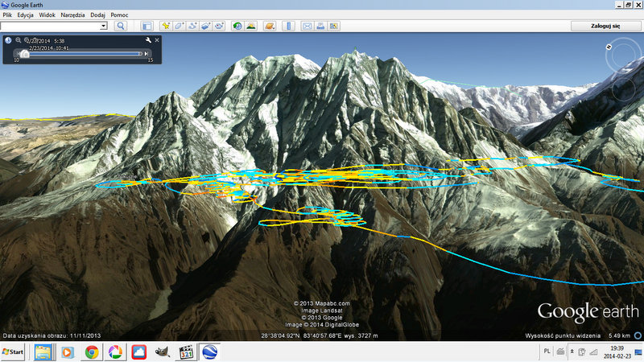Open the Windows Start button

click(x=14, y=352)
